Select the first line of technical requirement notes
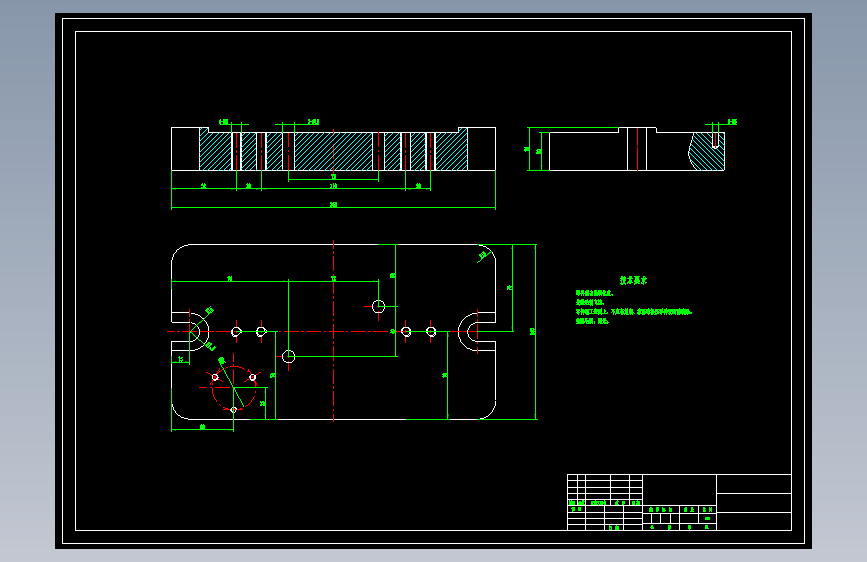867x562 pixels. (x=594, y=293)
